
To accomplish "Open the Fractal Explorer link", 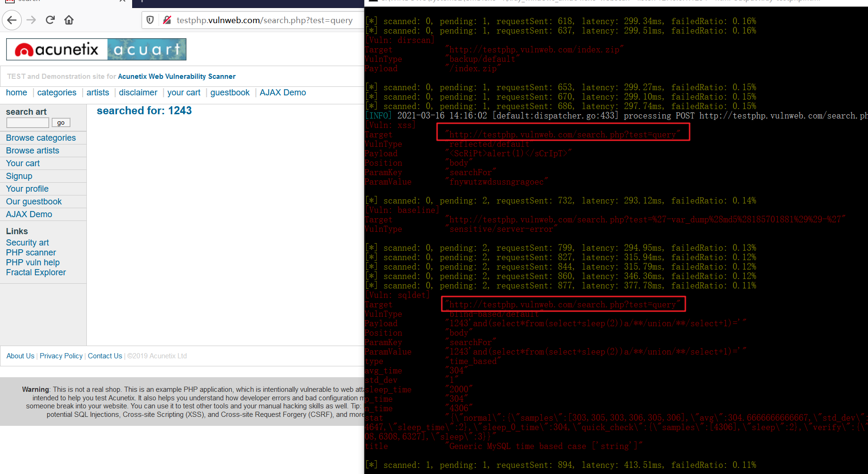I will 36,272.
